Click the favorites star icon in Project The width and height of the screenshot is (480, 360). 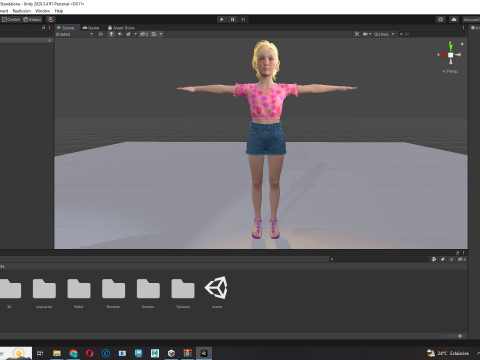452,259
